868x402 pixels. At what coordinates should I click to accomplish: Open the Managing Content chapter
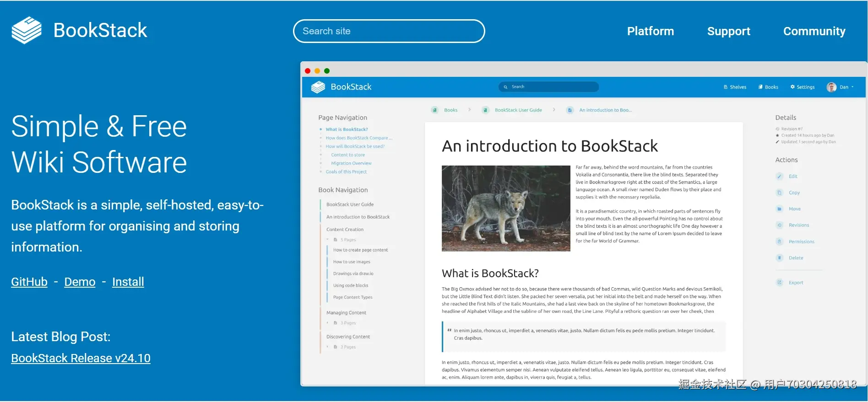(346, 313)
